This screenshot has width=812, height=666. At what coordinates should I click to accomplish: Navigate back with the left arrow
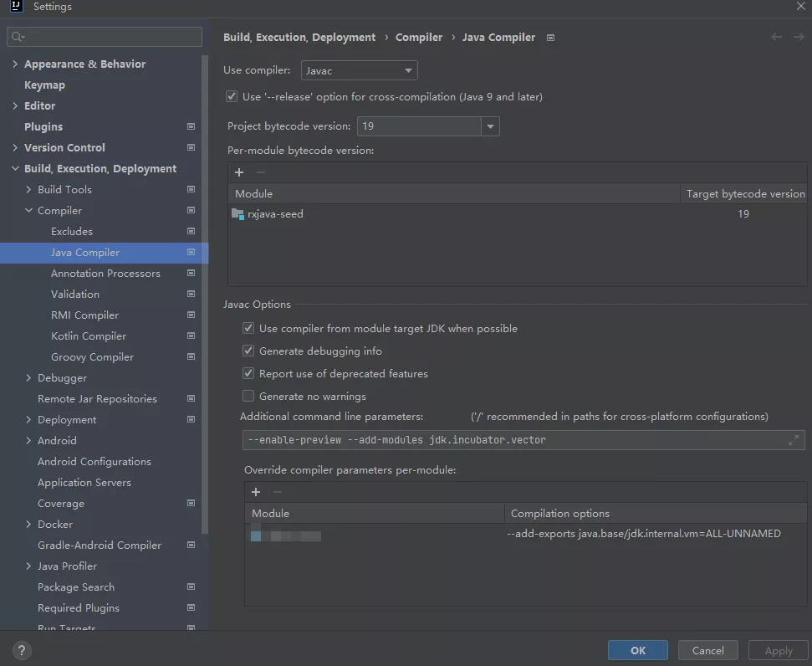[x=776, y=37]
